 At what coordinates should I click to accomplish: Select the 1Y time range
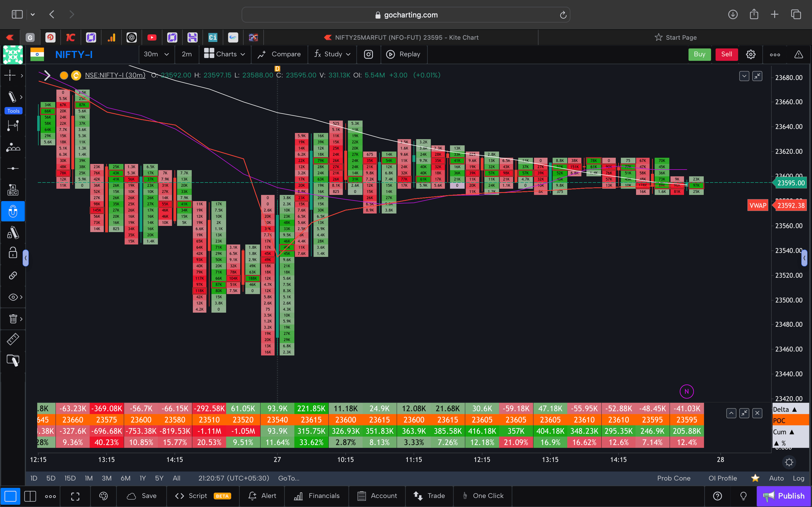click(x=142, y=478)
